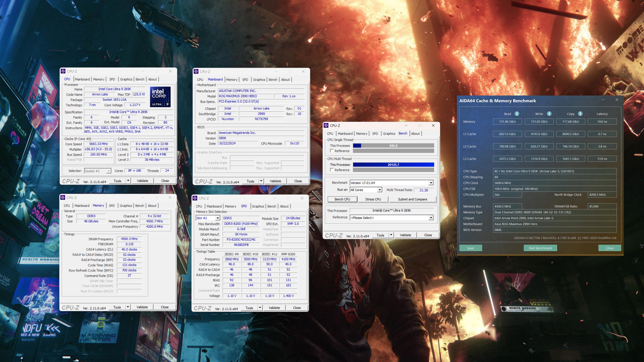This screenshot has width=644, height=362.
Task: Click the single thread Reference bar
Action: coord(393,151)
